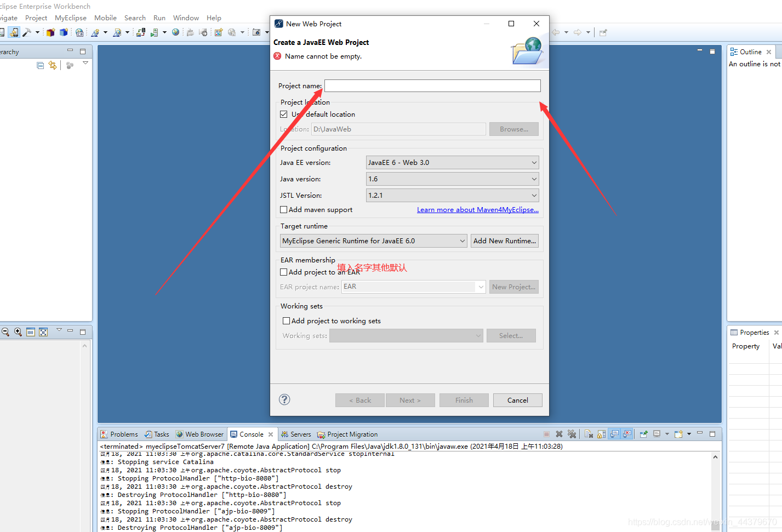
Task: Click the Browse button for location
Action: pyautogui.click(x=514, y=129)
